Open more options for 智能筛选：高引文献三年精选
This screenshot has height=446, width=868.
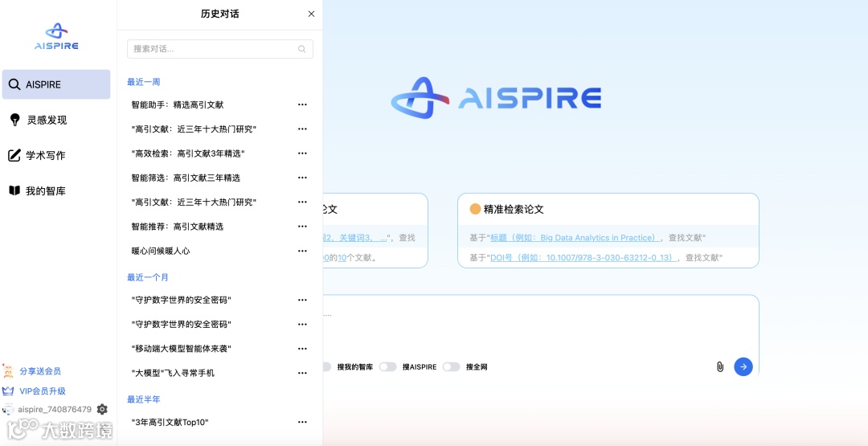[302, 178]
